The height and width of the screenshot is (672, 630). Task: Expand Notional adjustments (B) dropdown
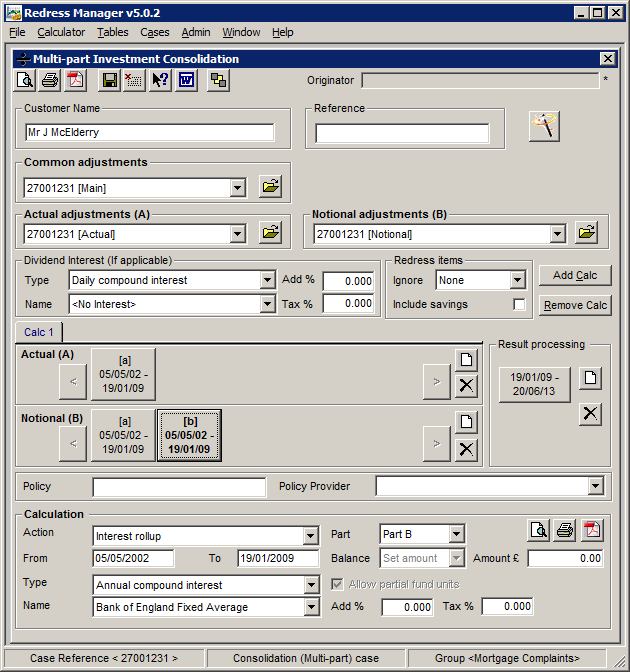tap(557, 234)
